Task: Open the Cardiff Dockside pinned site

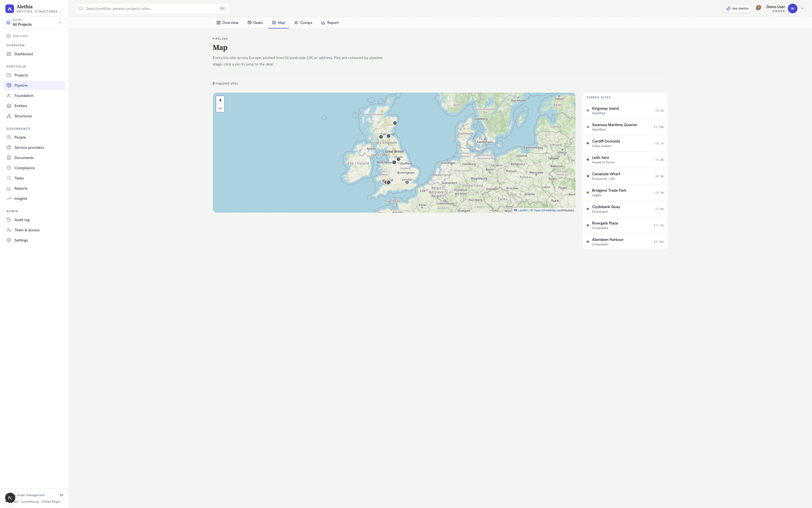Action: pyautogui.click(x=625, y=144)
